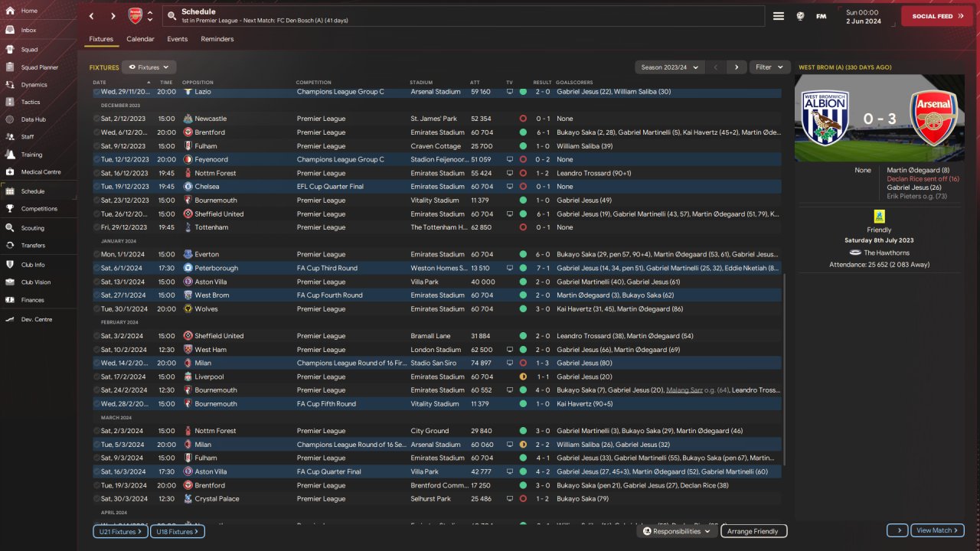This screenshot has width=980, height=551.
Task: Switch to the Calendar tab
Action: click(140, 39)
